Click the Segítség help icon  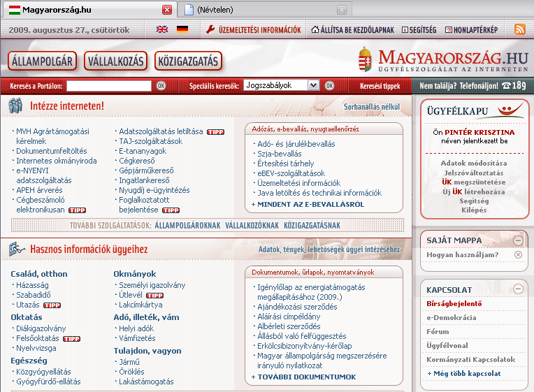pyautogui.click(x=405, y=30)
